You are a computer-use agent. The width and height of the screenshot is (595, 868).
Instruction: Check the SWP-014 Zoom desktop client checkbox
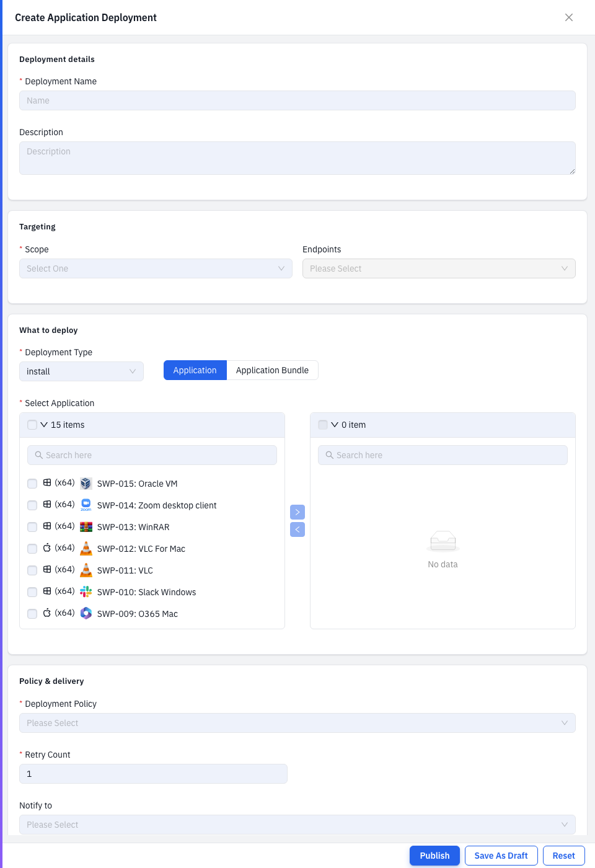(32, 505)
